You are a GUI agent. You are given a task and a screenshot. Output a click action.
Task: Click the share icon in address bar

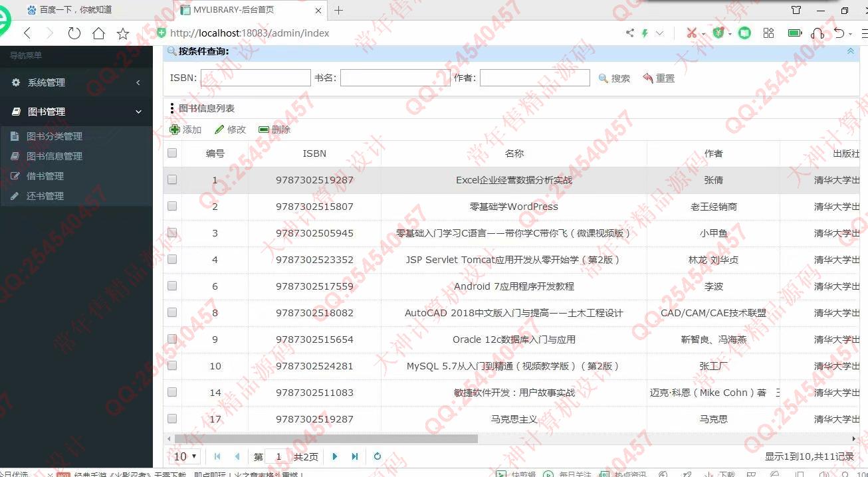(x=630, y=33)
